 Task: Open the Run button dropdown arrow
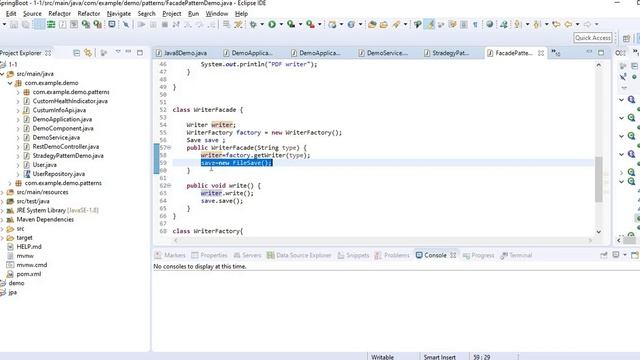click(x=281, y=24)
